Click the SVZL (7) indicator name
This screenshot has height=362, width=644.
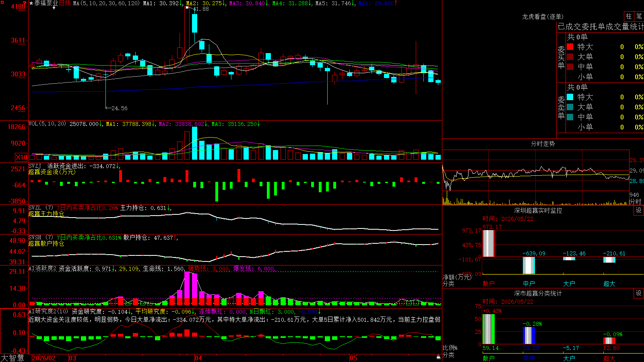click(41, 208)
